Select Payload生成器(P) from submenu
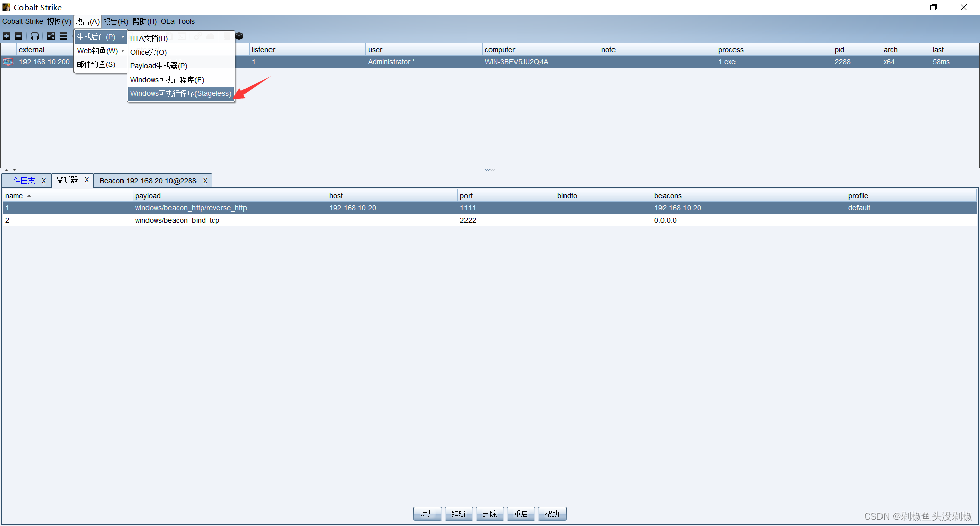The image size is (980, 526). tap(181, 66)
